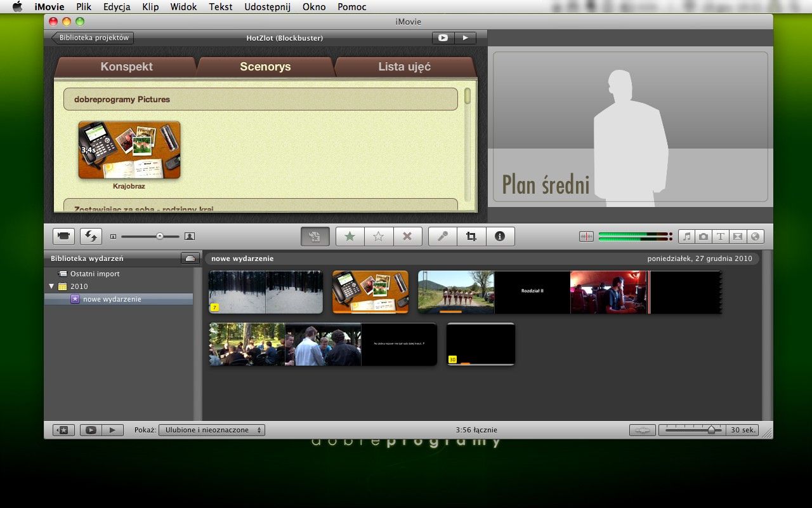Image resolution: width=812 pixels, height=508 pixels.
Task: Mark selection as favorite with filled star
Action: 350,236
